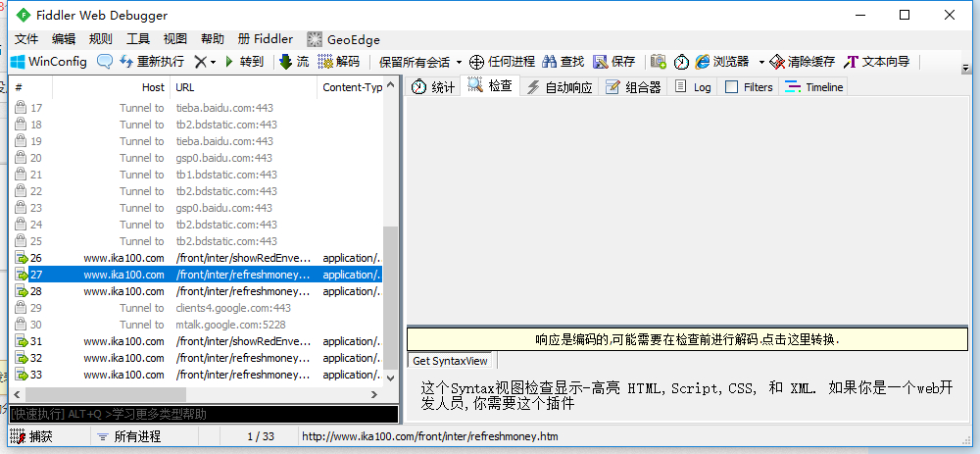Click the 重新执行 replay button

tap(151, 61)
